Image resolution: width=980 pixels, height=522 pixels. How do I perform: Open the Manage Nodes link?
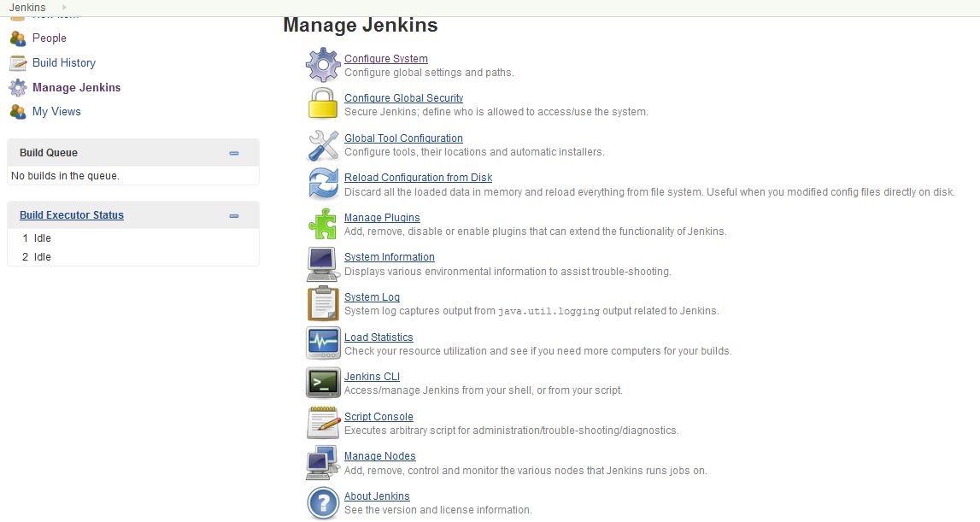(x=380, y=456)
